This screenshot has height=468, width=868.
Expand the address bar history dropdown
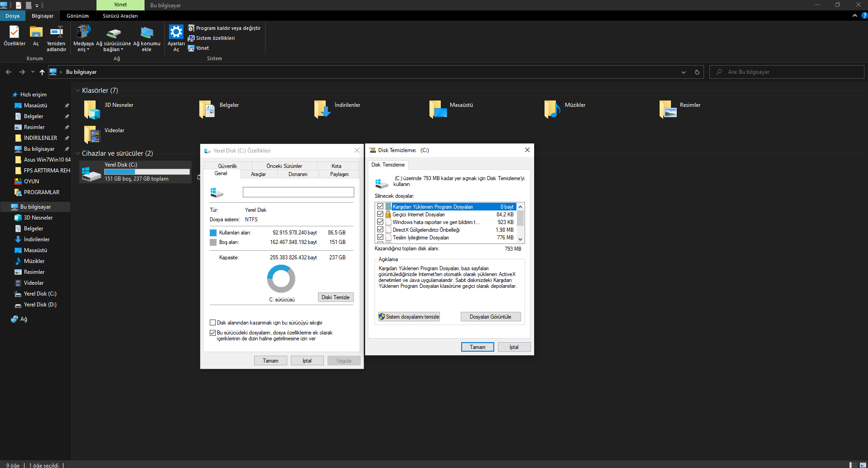(684, 72)
